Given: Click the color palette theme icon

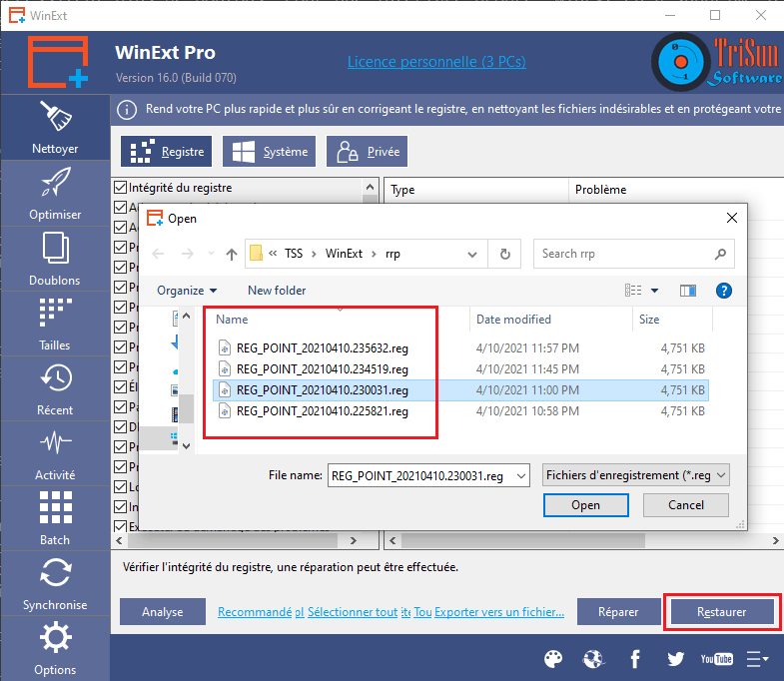Looking at the screenshot, I should 553,659.
